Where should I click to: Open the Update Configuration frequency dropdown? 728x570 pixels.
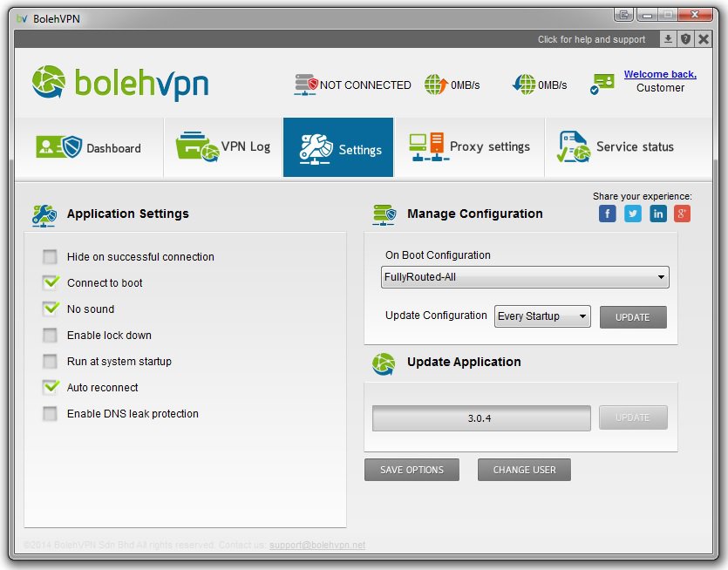click(x=542, y=316)
